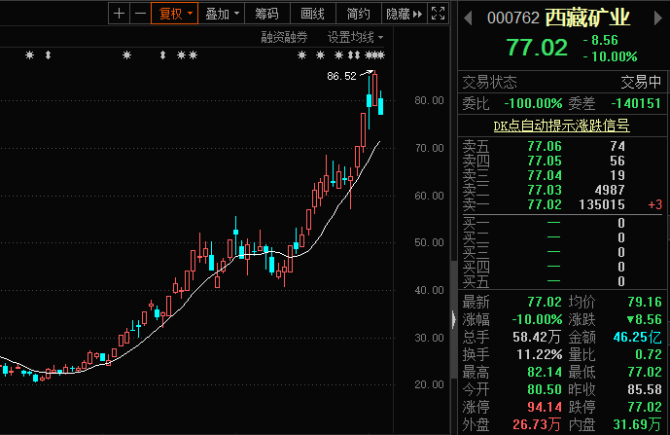
Task: Open the 复权 dropdown
Action: [174, 14]
